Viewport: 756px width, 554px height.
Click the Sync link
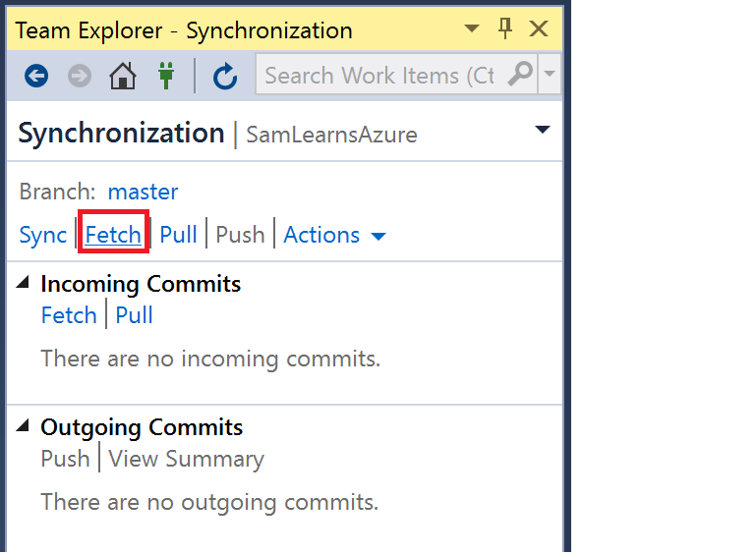click(42, 236)
